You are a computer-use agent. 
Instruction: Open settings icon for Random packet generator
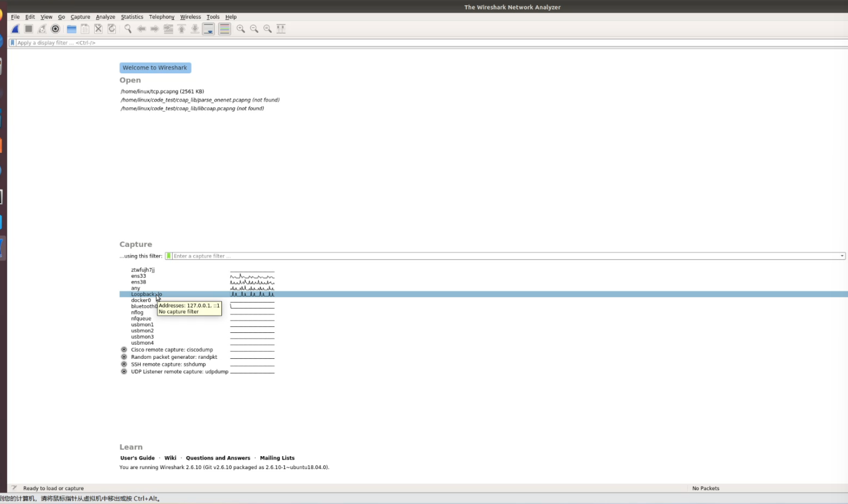click(124, 357)
